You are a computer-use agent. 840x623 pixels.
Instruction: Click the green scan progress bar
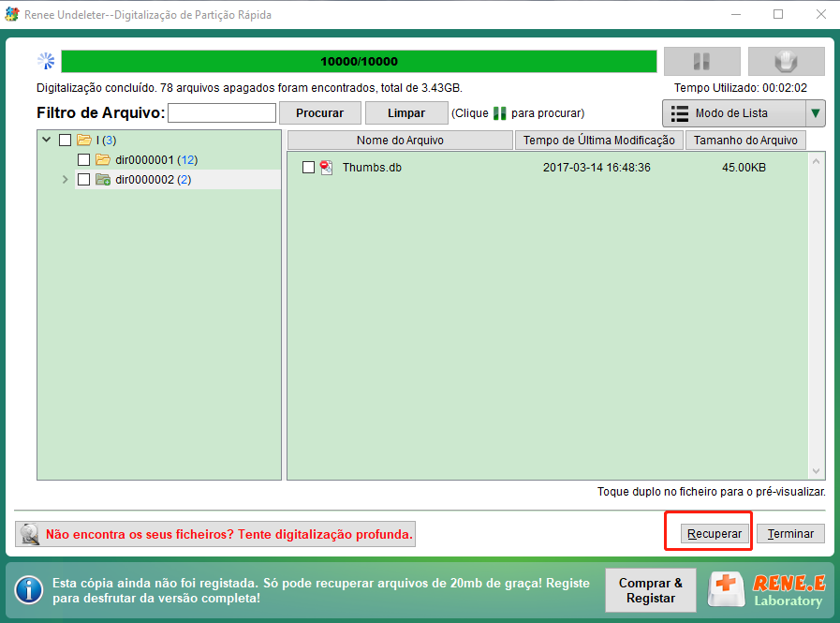[x=359, y=61]
